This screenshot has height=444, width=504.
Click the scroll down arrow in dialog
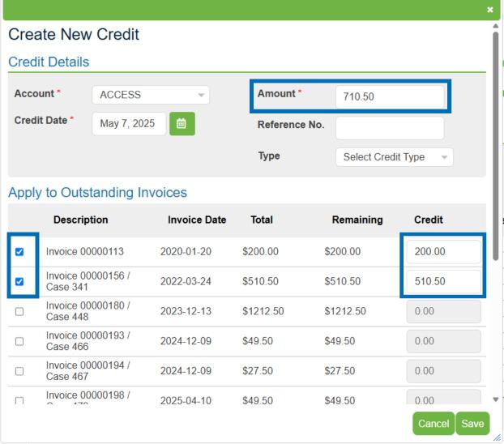coord(496,399)
